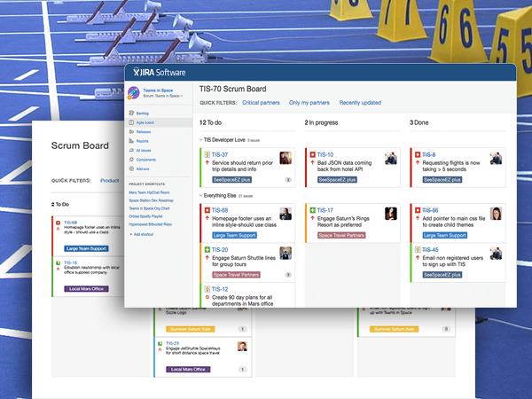
Task: Open TIS-16 link in back Scrum Board window
Action: point(71,263)
